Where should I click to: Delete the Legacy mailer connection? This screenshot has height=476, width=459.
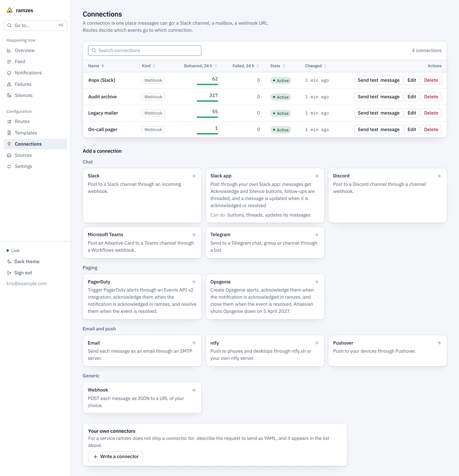click(x=431, y=113)
